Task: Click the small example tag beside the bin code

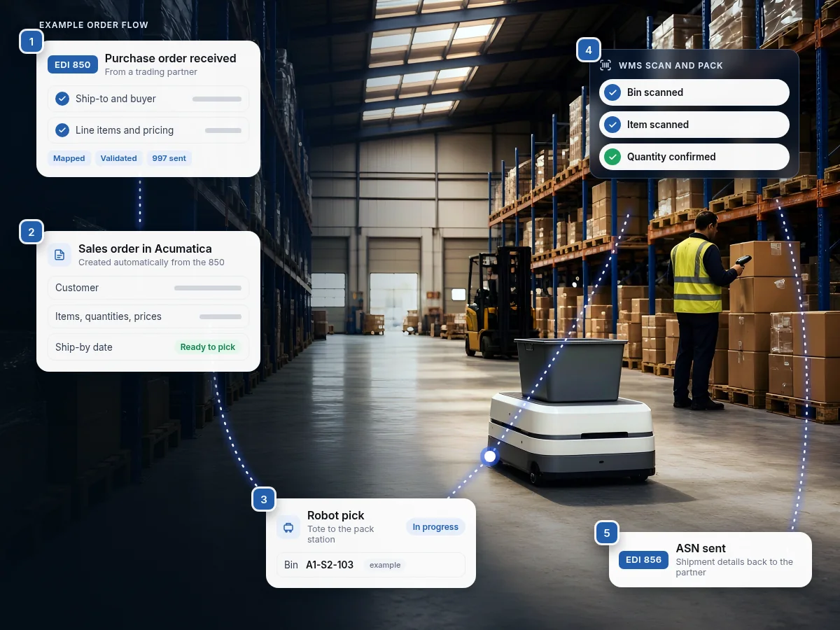Action: click(385, 565)
